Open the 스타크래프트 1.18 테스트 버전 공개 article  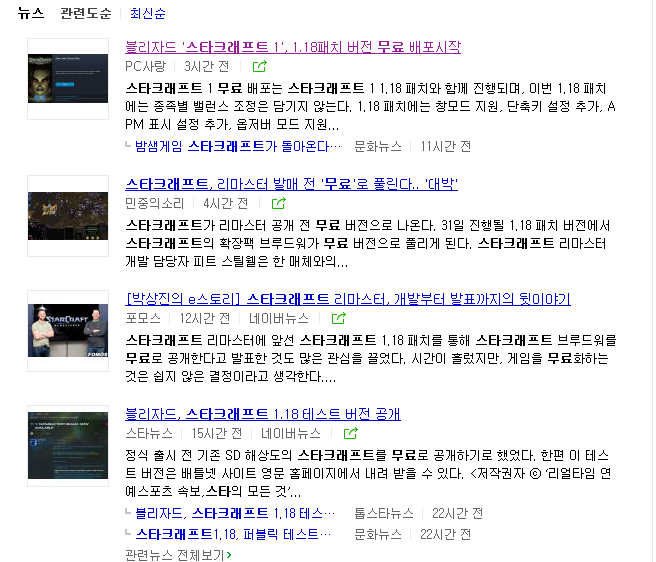263,414
